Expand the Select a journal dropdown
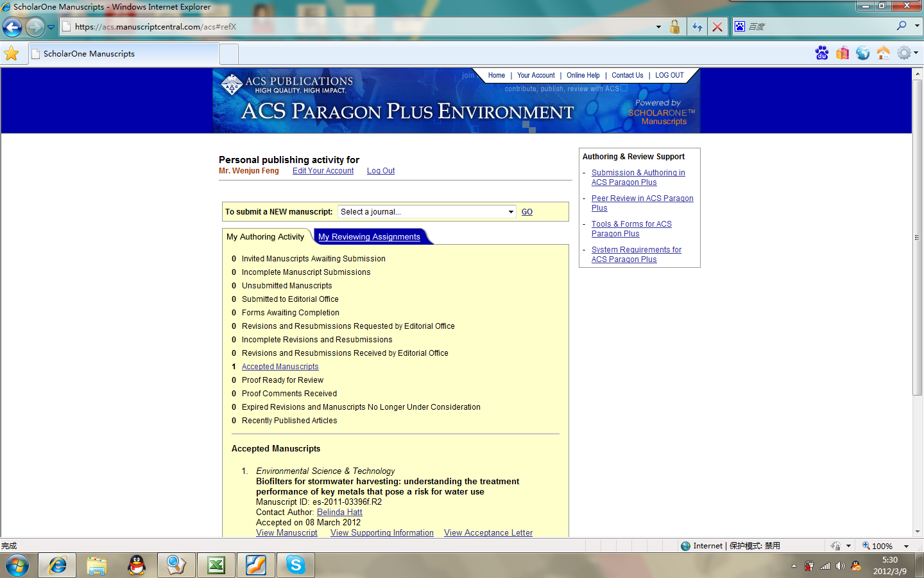This screenshot has width=924, height=578. [x=427, y=212]
